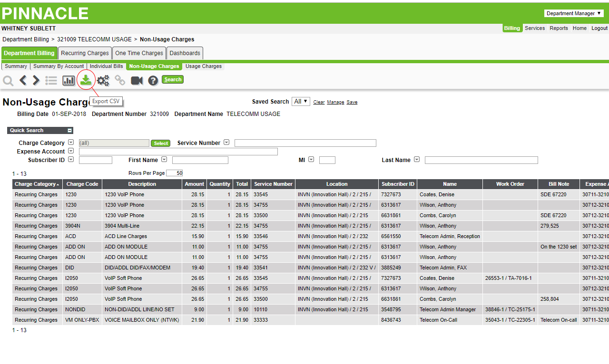Click the list view icon
Viewport: 609px width, 364px height.
[x=51, y=80]
